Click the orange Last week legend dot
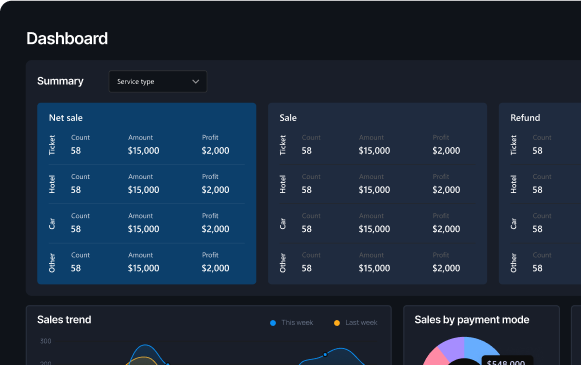Viewport: 581px width, 365px height. [x=337, y=323]
